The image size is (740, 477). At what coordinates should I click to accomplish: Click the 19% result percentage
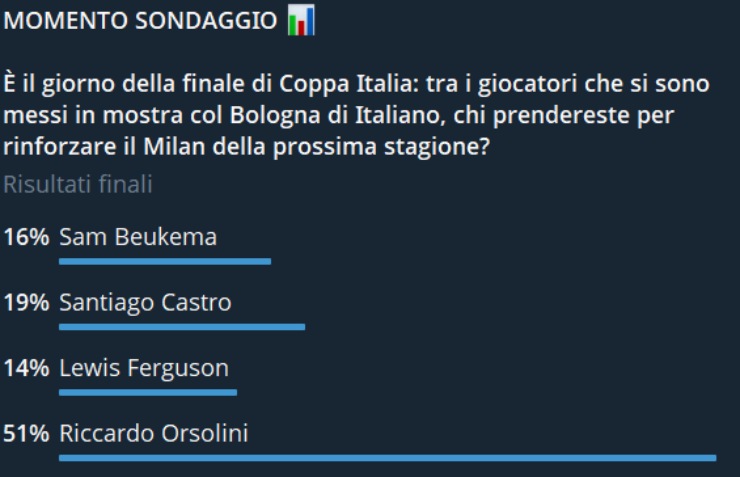pyautogui.click(x=26, y=302)
